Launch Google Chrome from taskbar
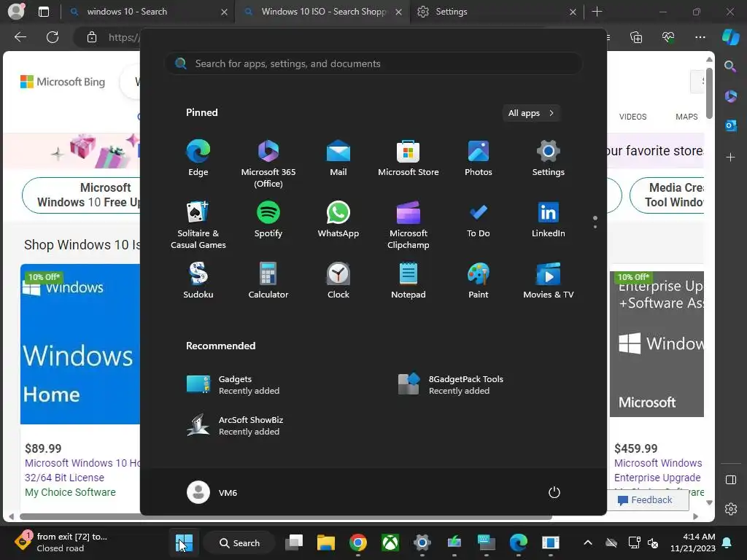Screen dimensions: 747x560 pos(357,542)
